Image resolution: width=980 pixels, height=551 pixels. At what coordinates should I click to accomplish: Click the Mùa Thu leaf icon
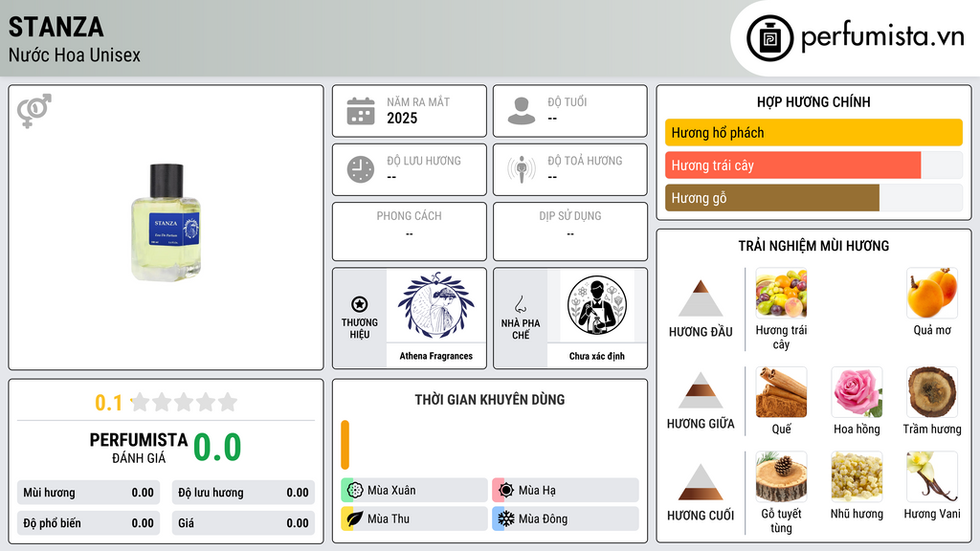[x=355, y=518]
